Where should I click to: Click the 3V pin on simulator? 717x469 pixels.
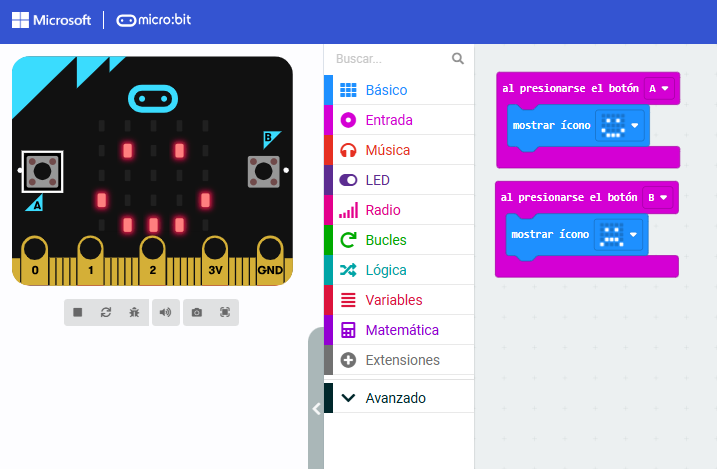[x=215, y=261]
